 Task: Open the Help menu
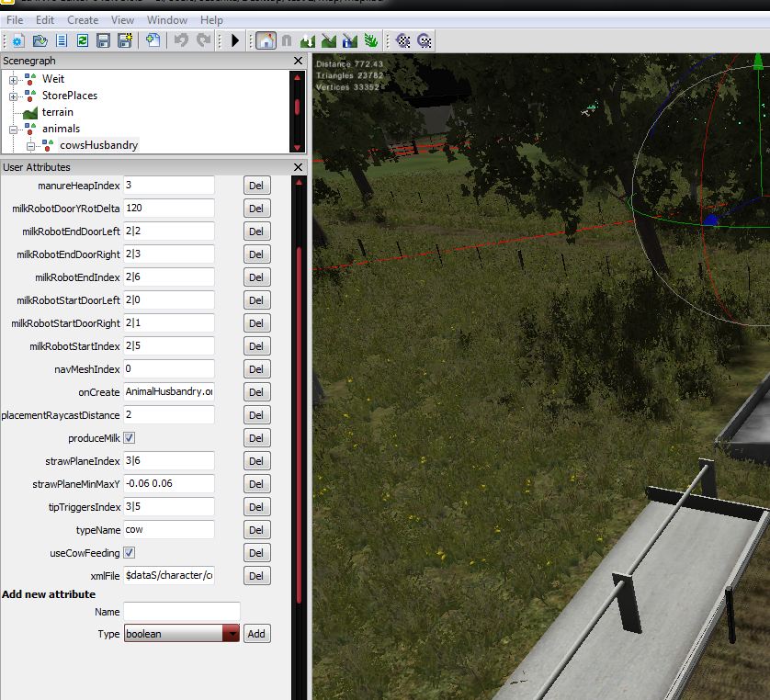pos(211,20)
